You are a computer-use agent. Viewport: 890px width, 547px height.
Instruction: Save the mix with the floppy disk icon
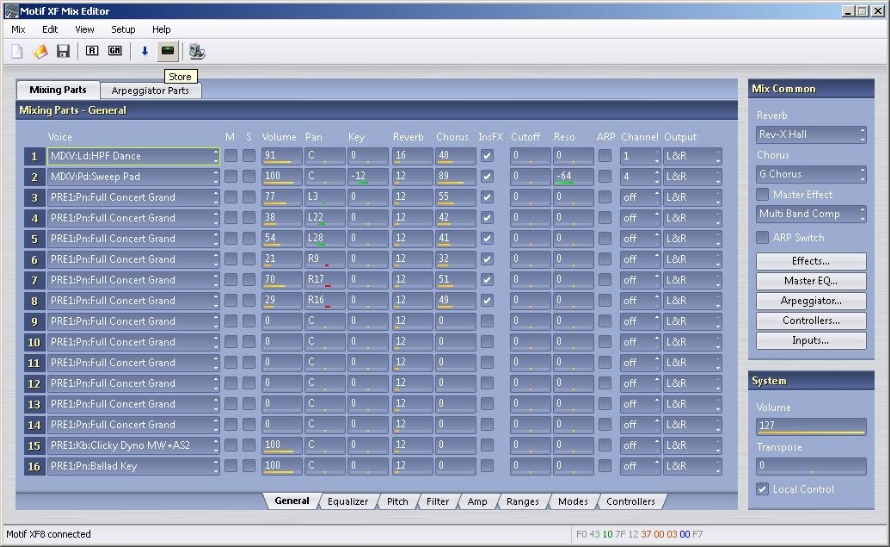[x=63, y=52]
